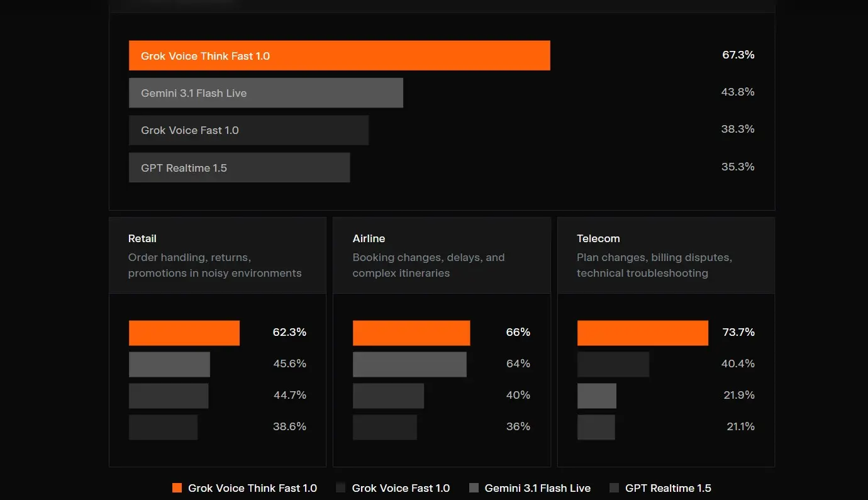The height and width of the screenshot is (500, 868).
Task: Click the Grok Voice Fast 1.0 bar
Action: [248, 130]
